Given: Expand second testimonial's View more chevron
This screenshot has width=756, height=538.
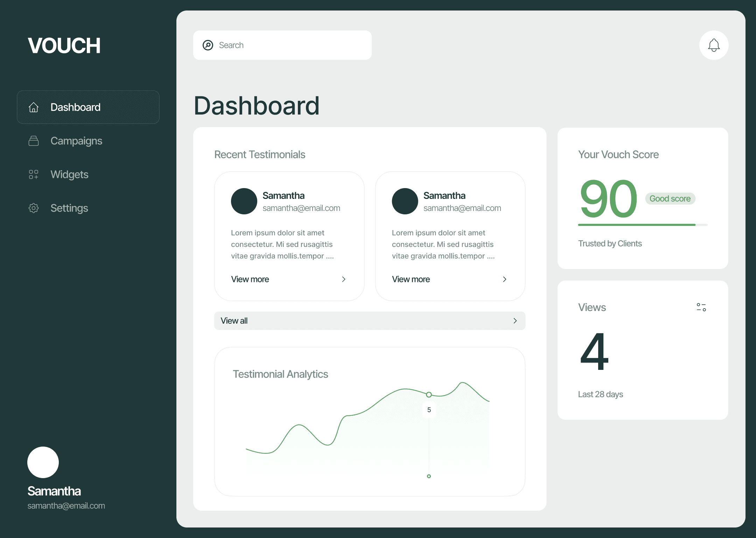Looking at the screenshot, I should 504,279.
